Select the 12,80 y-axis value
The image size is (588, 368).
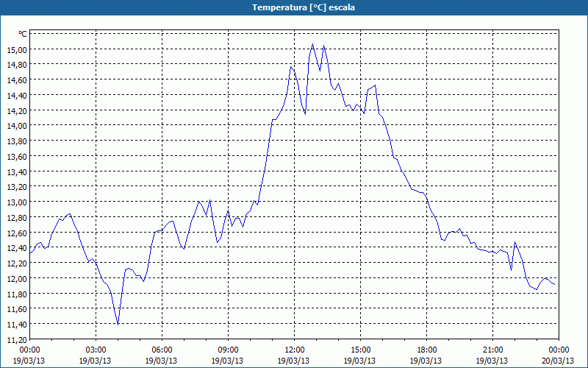click(x=17, y=217)
